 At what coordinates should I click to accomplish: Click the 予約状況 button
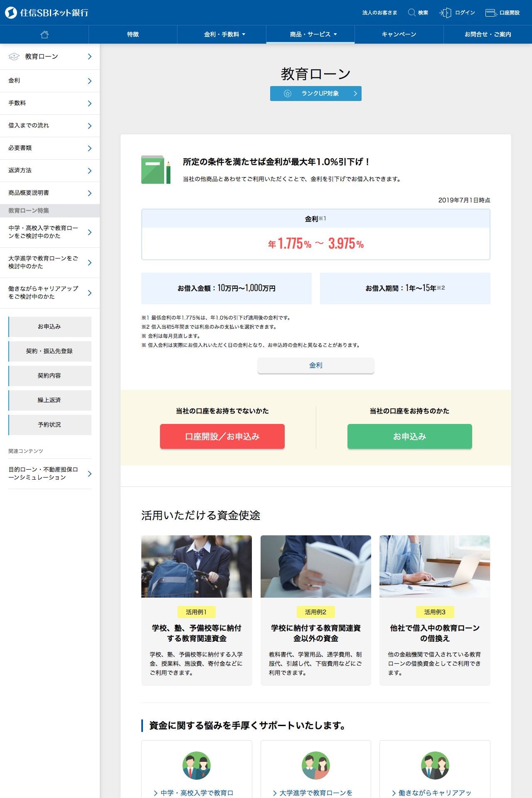50,425
